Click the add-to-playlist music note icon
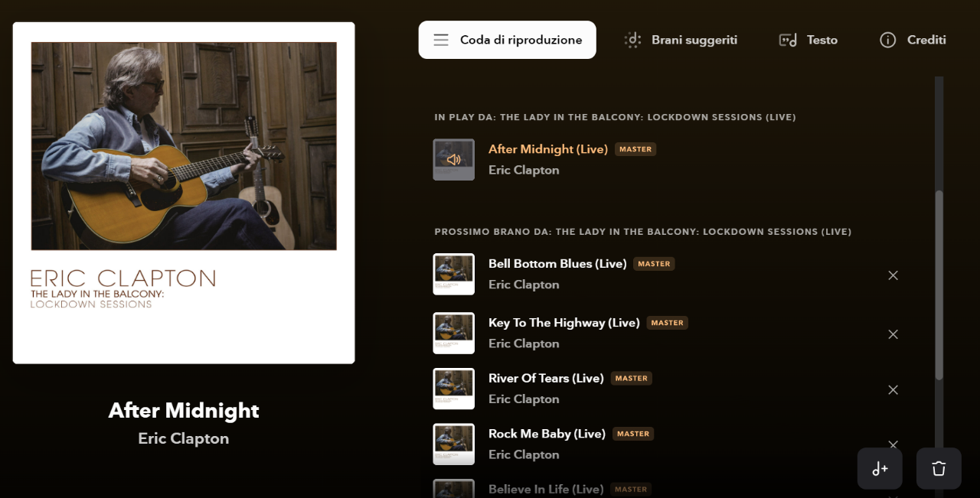This screenshot has width=980, height=498. 880,468
